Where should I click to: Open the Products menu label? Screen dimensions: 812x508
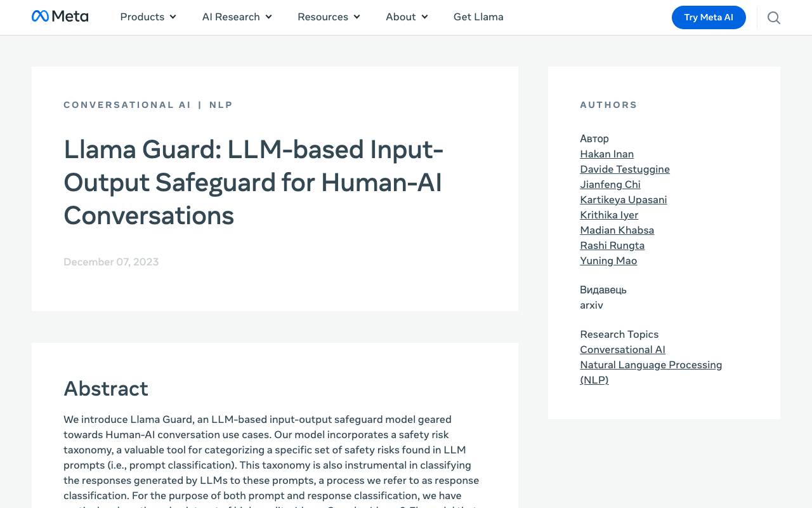142,17
